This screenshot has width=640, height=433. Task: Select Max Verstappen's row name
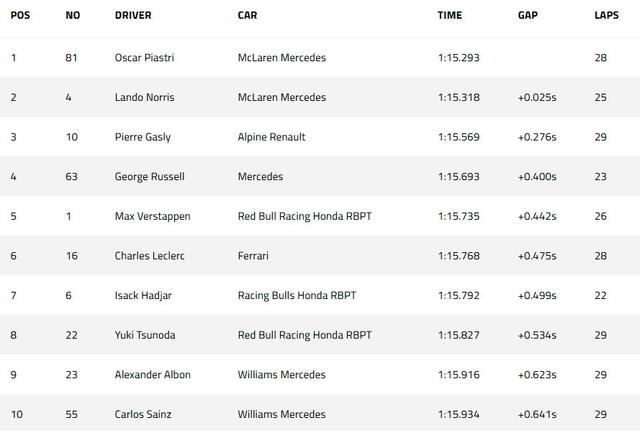(153, 216)
